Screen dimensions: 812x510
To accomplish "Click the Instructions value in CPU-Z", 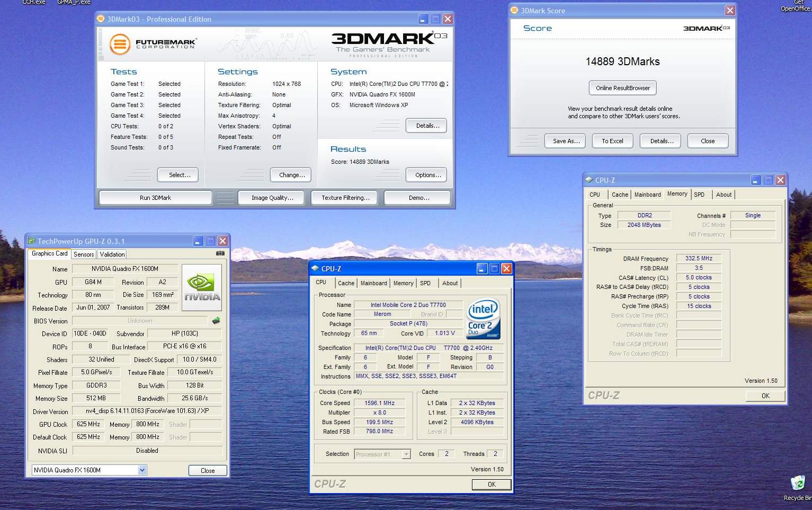I will coord(429,376).
